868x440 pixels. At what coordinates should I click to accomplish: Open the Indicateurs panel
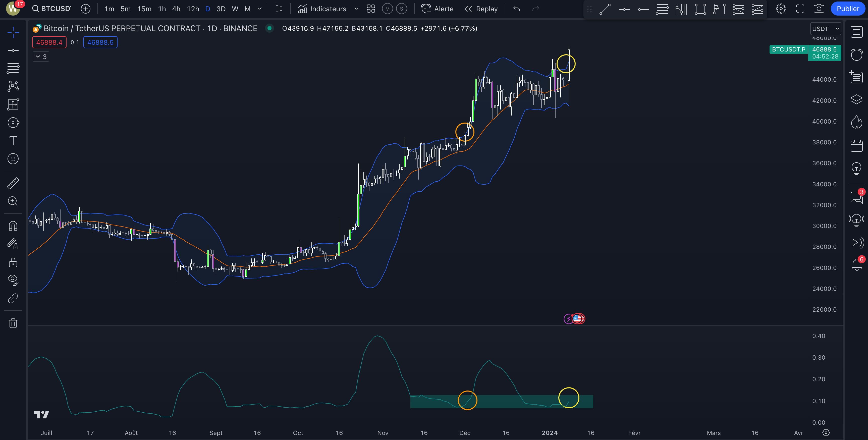(x=322, y=9)
